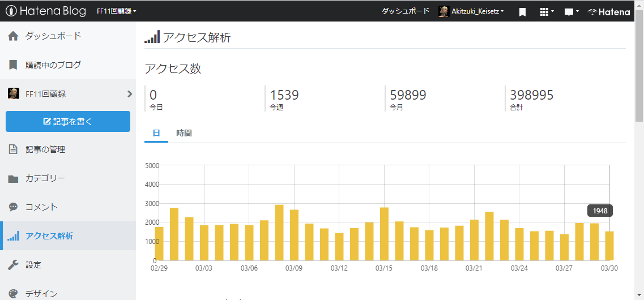Image resolution: width=644 pixels, height=300 pixels.
Task: Open 記事の管理 in the sidebar
Action: (x=45, y=150)
